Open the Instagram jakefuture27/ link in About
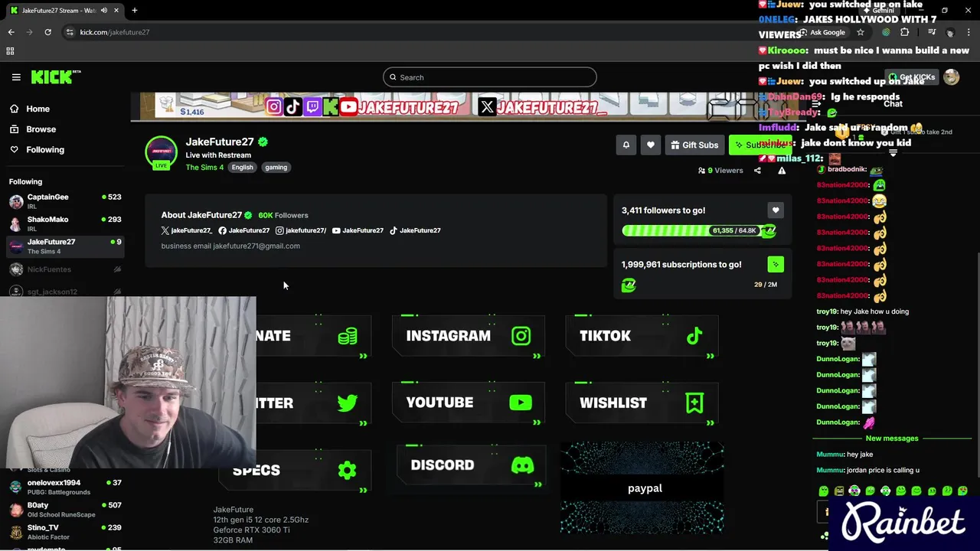 (x=301, y=230)
